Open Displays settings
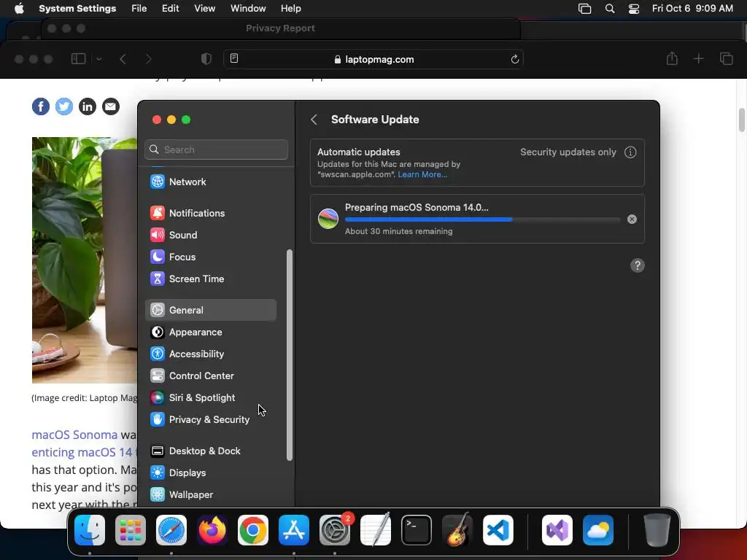 click(211, 472)
